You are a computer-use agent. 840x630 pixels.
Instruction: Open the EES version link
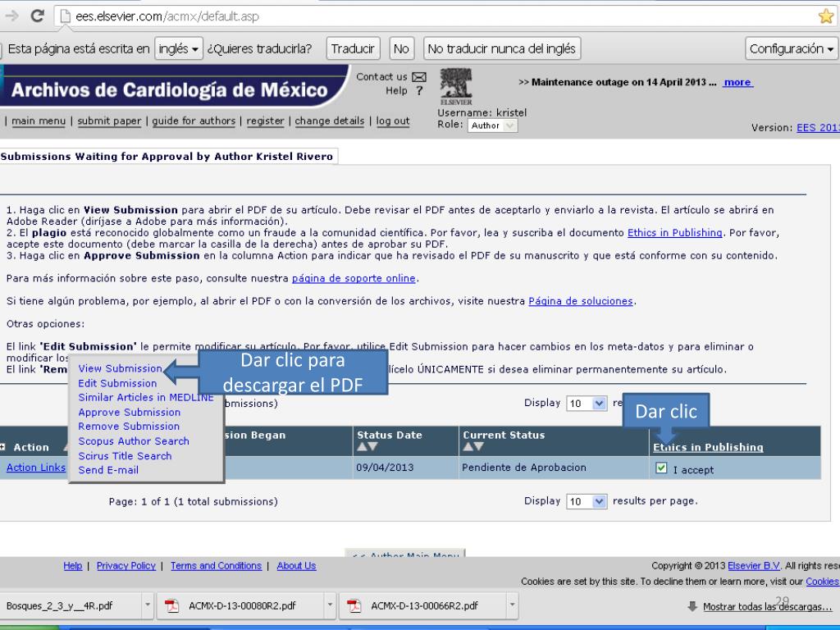818,128
